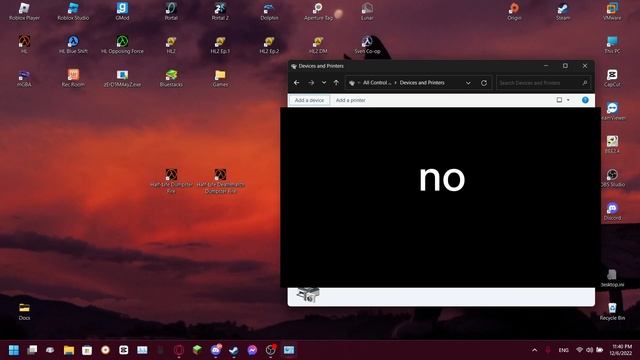The height and width of the screenshot is (360, 640).
Task: Select the mGBA desktop icon
Action: 24,78
